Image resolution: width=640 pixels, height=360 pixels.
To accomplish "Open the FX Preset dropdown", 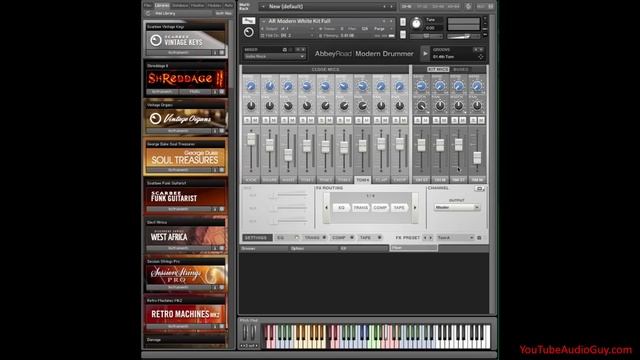I will (455, 238).
